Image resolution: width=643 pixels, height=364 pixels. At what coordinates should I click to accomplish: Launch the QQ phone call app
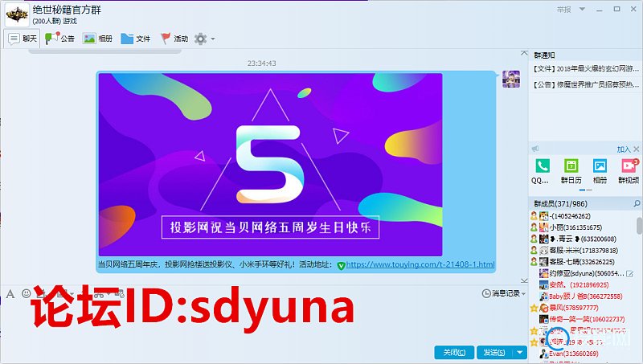pos(542,171)
